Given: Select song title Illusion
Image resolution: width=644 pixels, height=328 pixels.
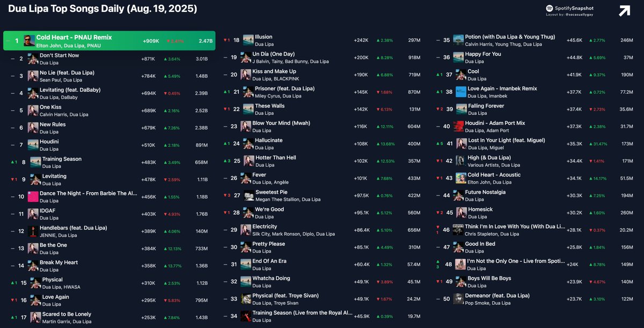Looking at the screenshot, I should pos(264,37).
